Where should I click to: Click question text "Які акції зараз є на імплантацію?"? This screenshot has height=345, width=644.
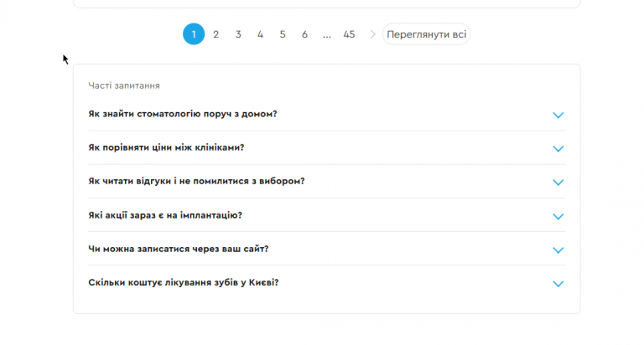(x=165, y=215)
